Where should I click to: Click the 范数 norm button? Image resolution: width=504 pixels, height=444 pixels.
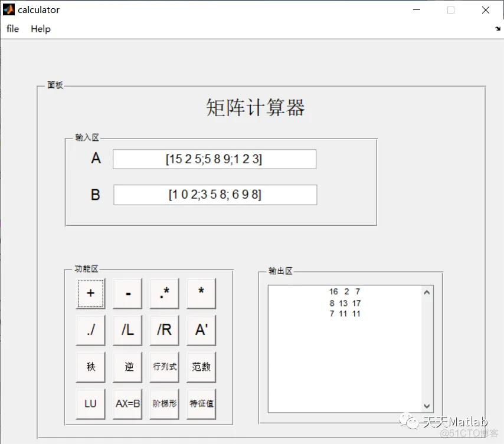[201, 367]
